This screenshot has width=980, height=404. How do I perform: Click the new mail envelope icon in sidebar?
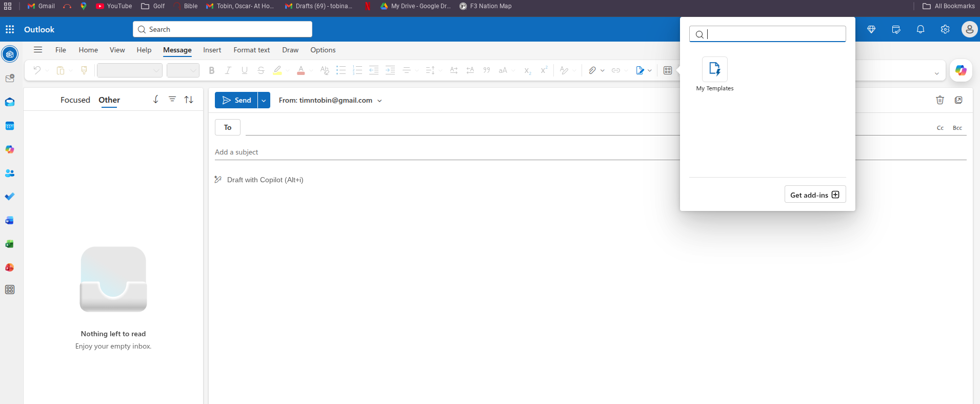10,79
